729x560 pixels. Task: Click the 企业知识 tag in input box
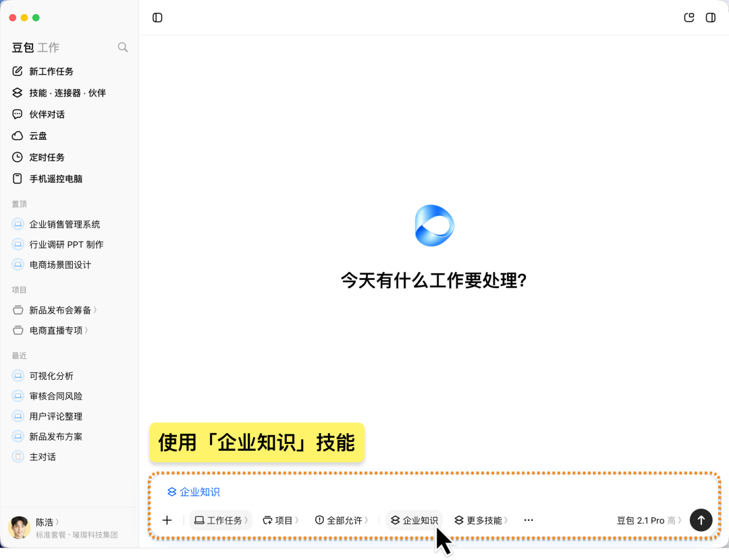click(x=194, y=492)
